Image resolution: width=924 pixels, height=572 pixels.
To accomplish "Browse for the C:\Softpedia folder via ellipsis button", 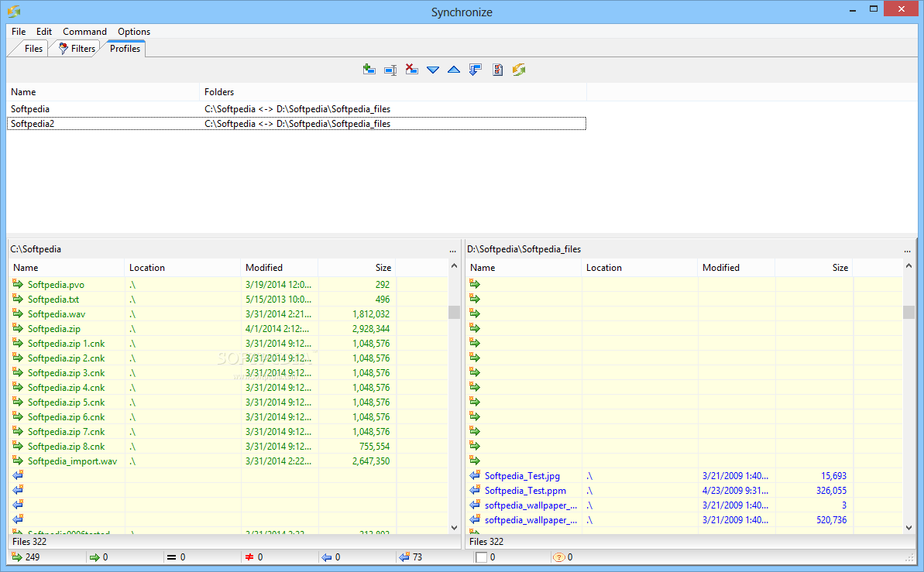I will tap(452, 250).
